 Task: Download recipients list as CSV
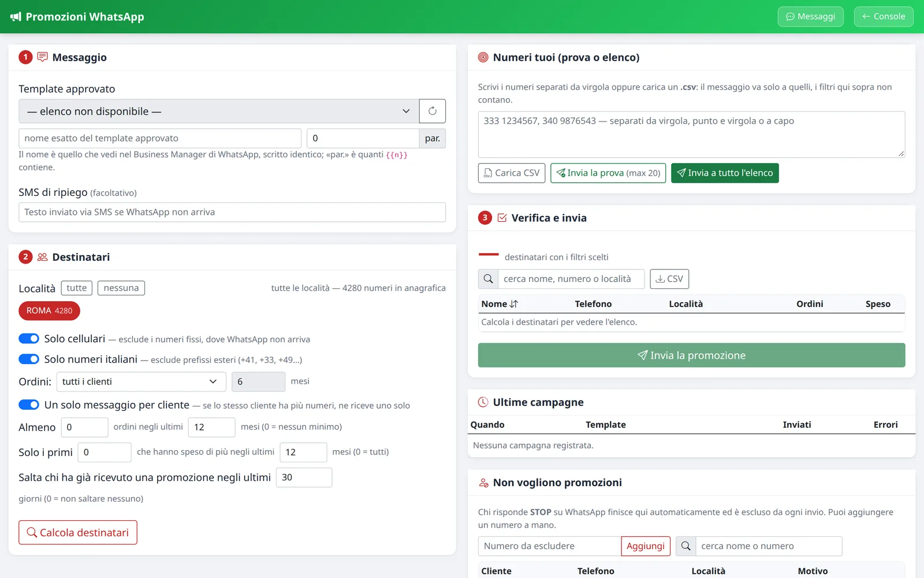click(669, 279)
